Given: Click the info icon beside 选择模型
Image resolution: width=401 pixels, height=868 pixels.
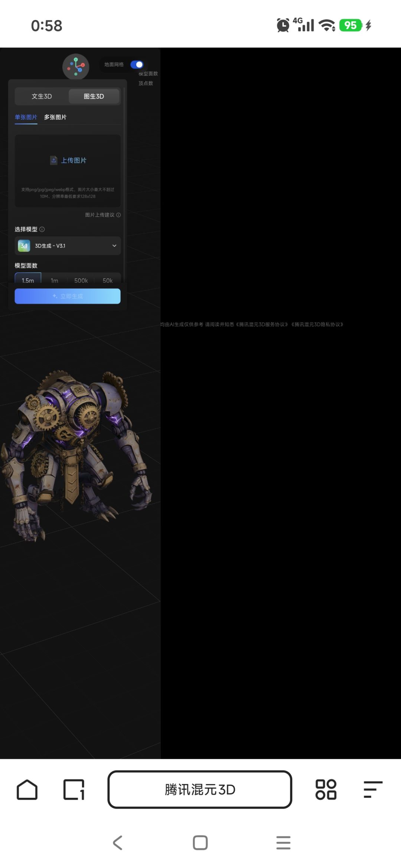Looking at the screenshot, I should point(42,229).
